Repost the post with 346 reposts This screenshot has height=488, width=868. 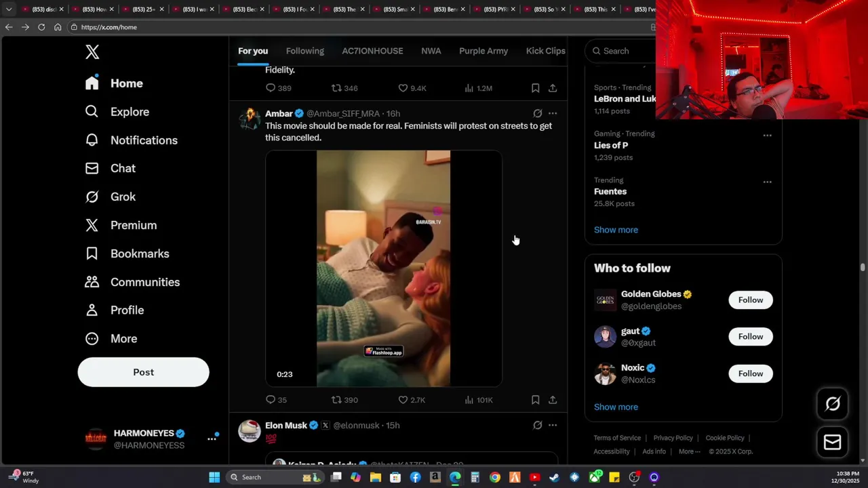point(344,88)
